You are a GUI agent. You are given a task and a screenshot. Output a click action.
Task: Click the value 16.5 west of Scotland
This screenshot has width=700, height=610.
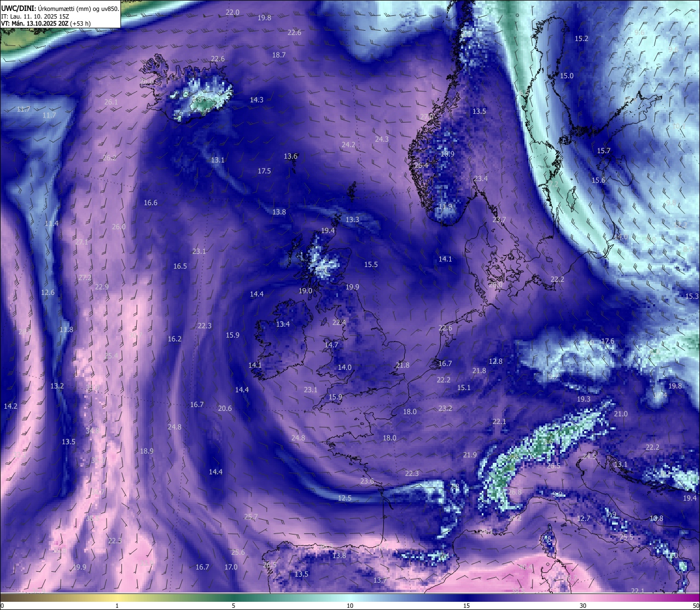pos(180,266)
